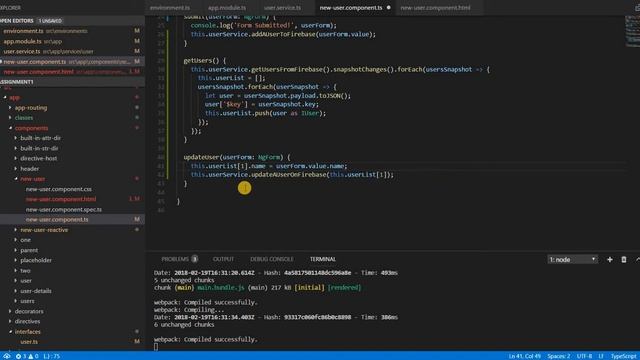Select new-user.component.ts in the file tree

[x=57, y=220]
